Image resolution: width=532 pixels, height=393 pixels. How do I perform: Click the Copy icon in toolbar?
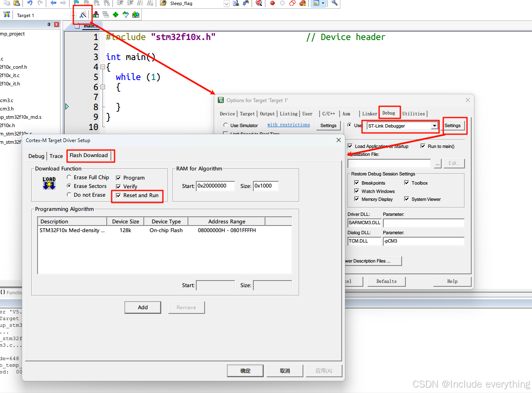(x=7, y=3)
